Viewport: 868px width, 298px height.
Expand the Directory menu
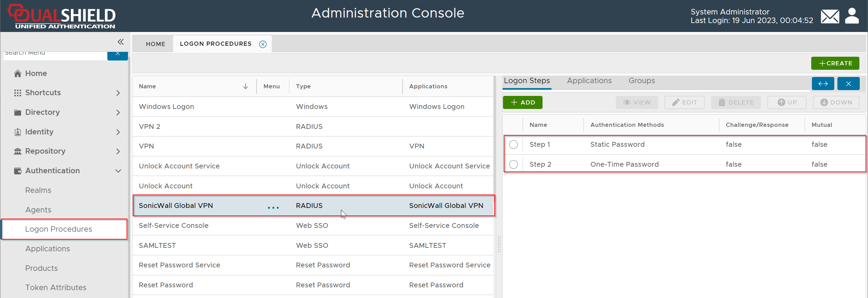click(118, 112)
